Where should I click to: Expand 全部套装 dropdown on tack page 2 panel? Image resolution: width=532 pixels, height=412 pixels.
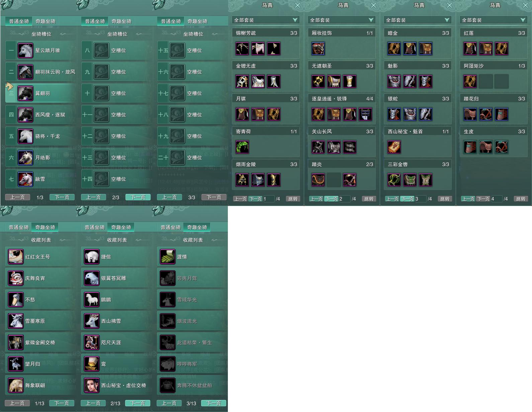coord(342,20)
